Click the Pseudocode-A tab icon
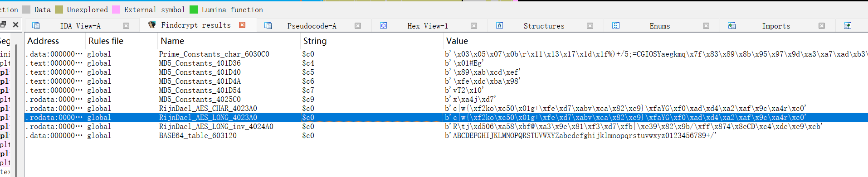 click(268, 25)
